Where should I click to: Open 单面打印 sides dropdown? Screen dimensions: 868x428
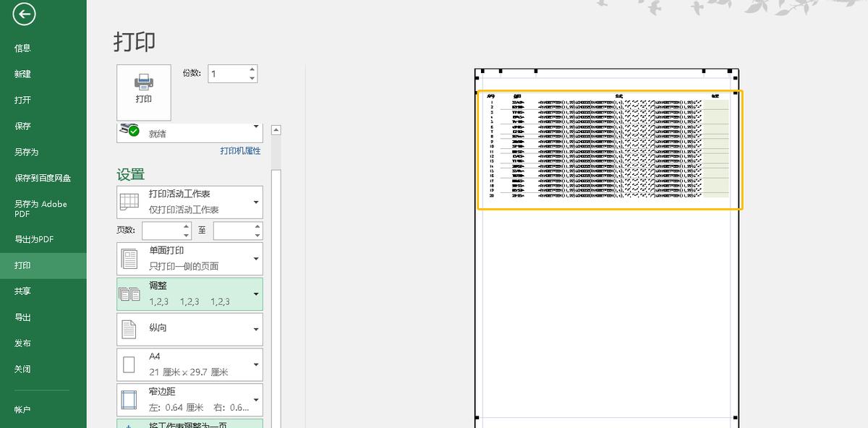coord(190,258)
